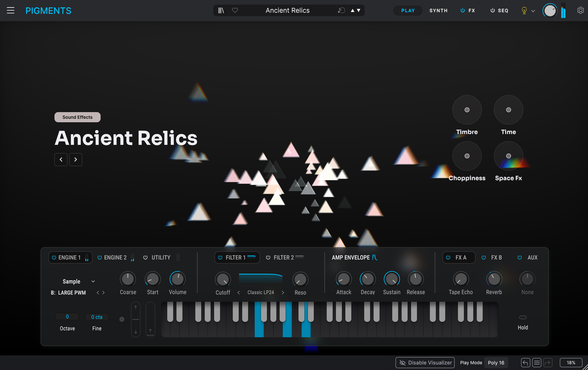Click the undo arrow icon
The width and height of the screenshot is (588, 370).
[525, 363]
